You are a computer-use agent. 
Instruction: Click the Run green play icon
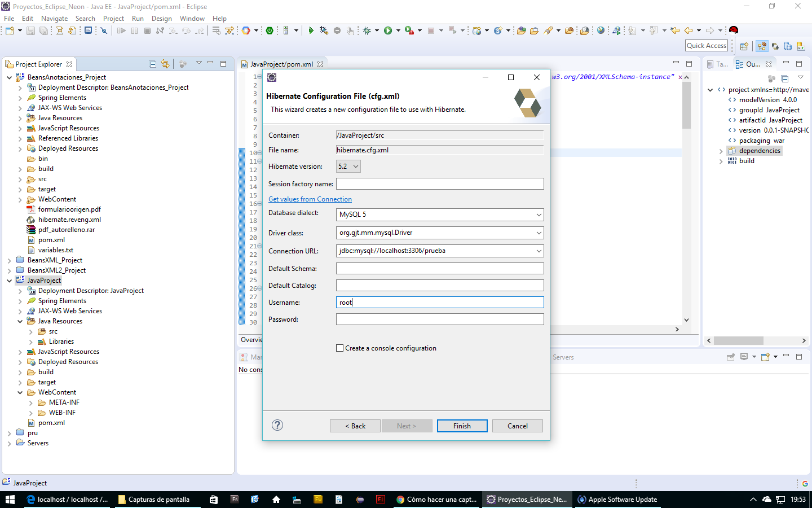[388, 30]
